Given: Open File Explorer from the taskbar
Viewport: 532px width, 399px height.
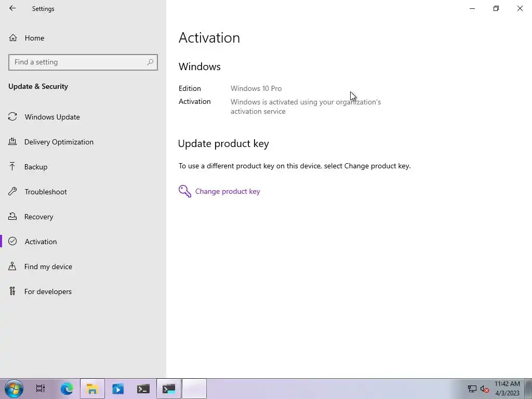Looking at the screenshot, I should 92,389.
